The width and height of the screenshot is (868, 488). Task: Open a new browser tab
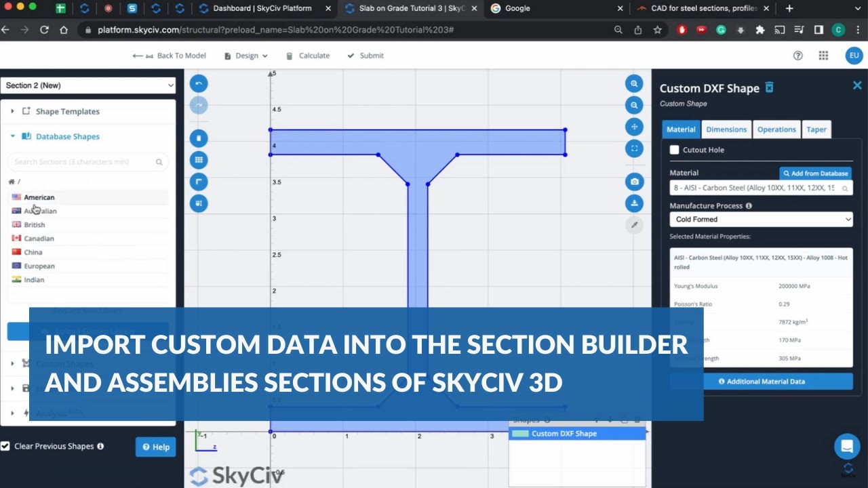pyautogui.click(x=789, y=9)
